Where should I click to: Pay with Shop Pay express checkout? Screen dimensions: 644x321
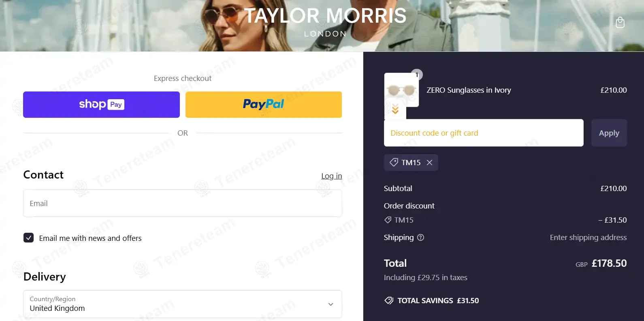pos(101,104)
